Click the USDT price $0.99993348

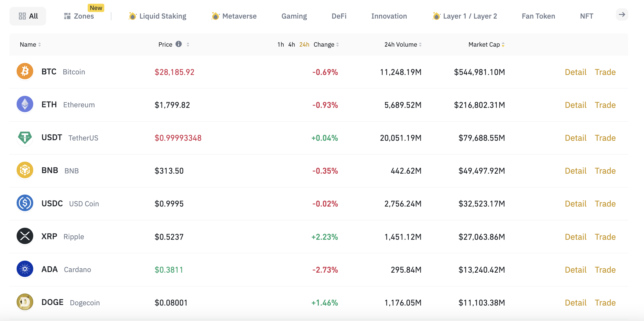[x=178, y=138]
